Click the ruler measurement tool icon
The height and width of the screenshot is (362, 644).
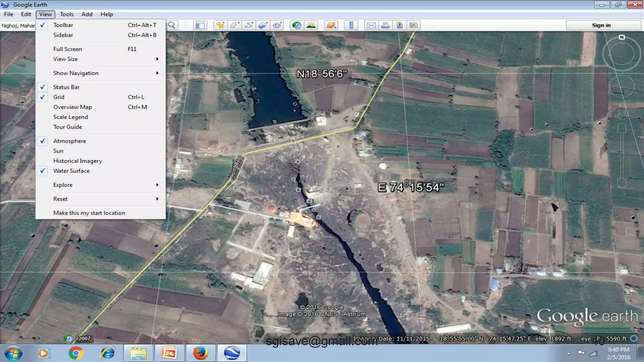pyautogui.click(x=351, y=25)
